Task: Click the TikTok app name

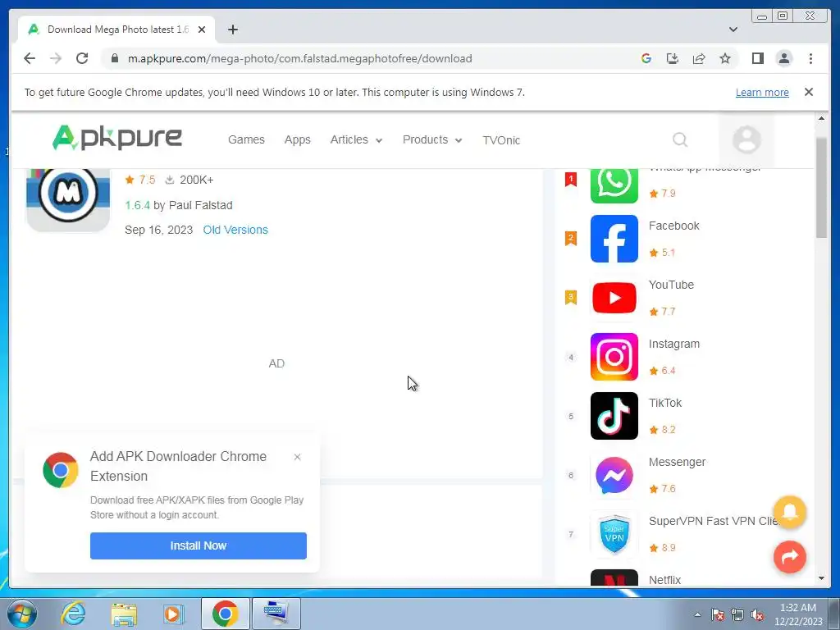Action: tap(664, 403)
